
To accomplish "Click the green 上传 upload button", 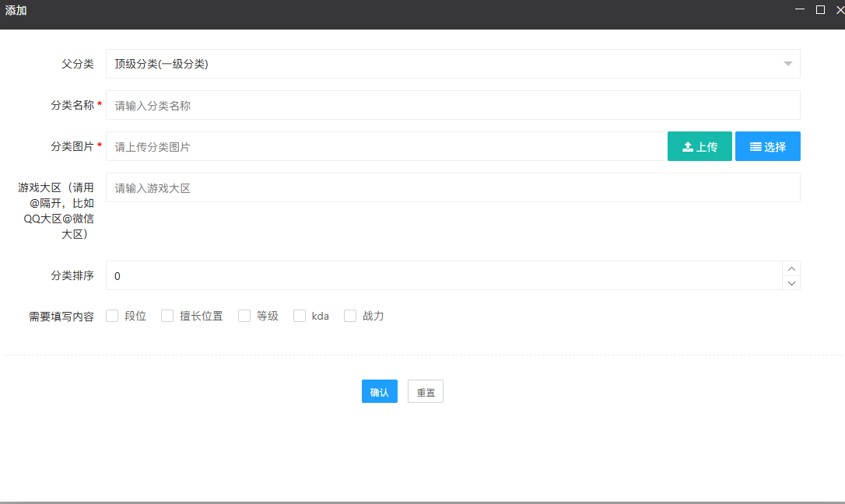I will 699,146.
